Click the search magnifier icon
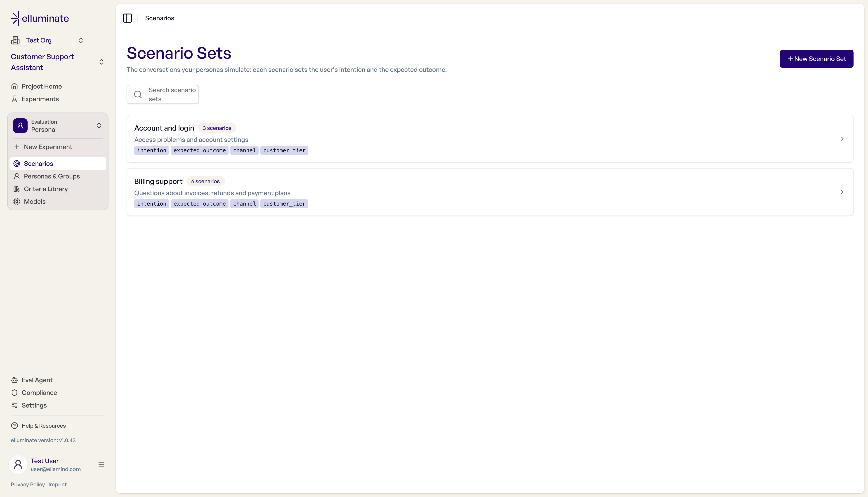This screenshot has width=868, height=497. pyautogui.click(x=138, y=95)
